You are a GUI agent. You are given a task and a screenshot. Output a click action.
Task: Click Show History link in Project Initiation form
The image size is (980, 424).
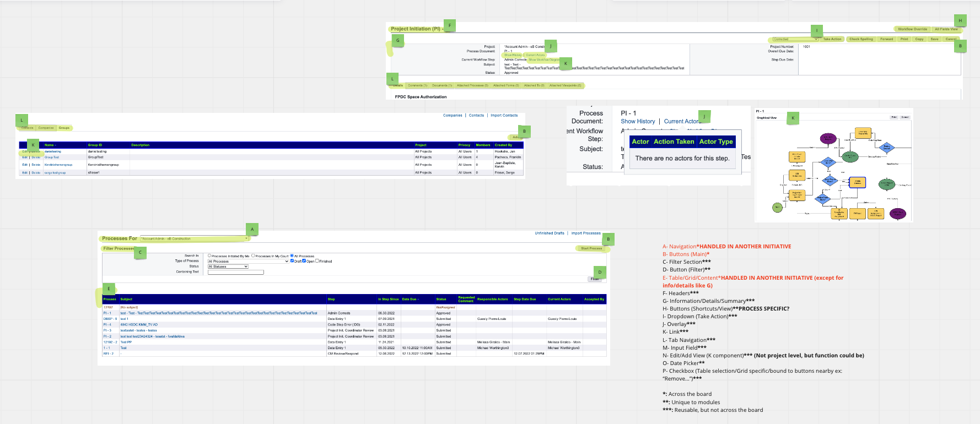coord(513,55)
